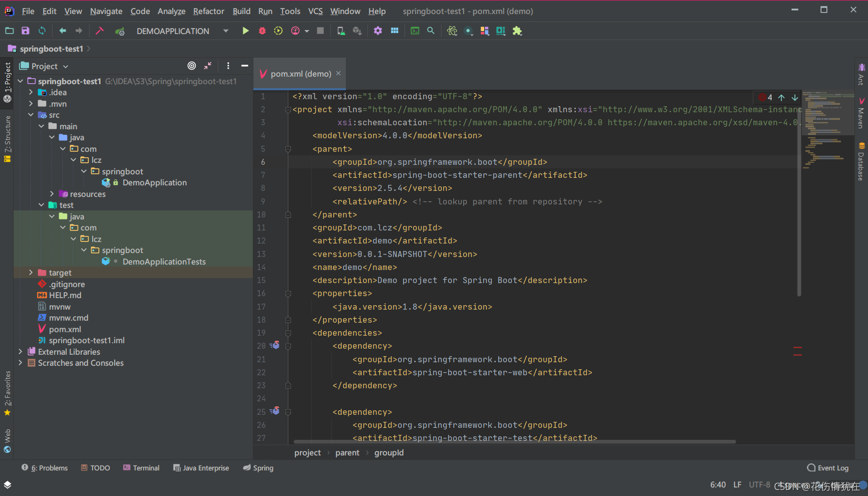Image resolution: width=868 pixels, height=496 pixels.
Task: Select the pom.xml (demo) editor tab
Action: 300,74
